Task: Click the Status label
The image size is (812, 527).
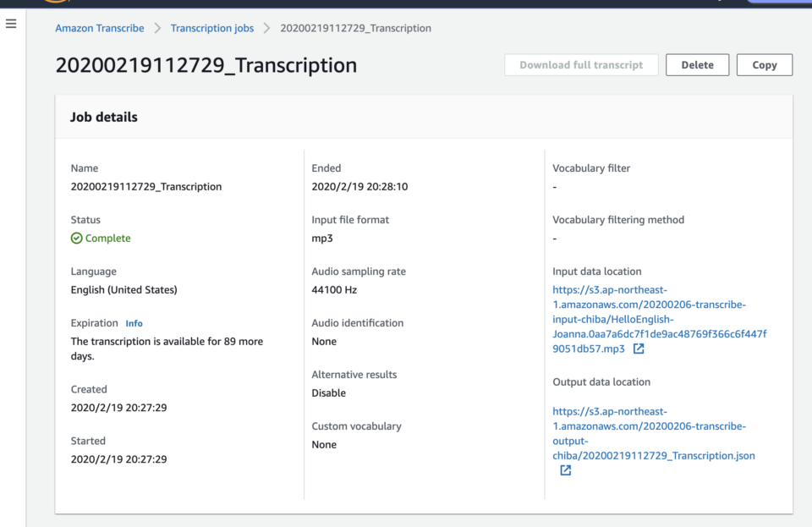Action: [x=85, y=220]
